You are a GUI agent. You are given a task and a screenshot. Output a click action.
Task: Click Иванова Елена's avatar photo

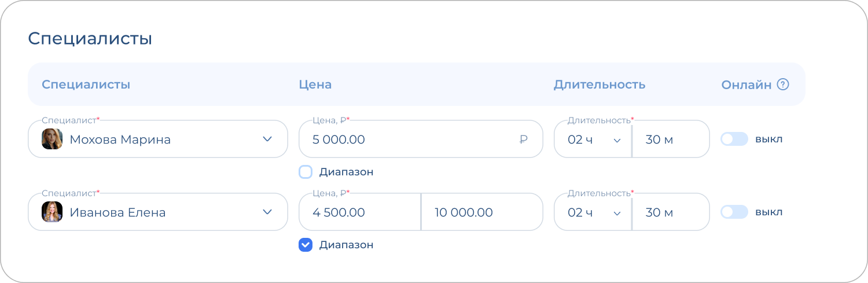coord(52,212)
